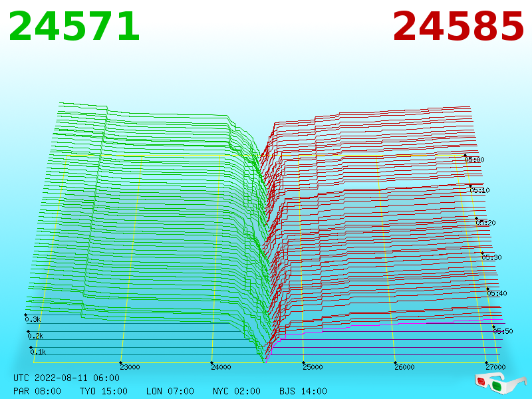
Task: Click the 05:20 time axis marker
Action: (486, 223)
